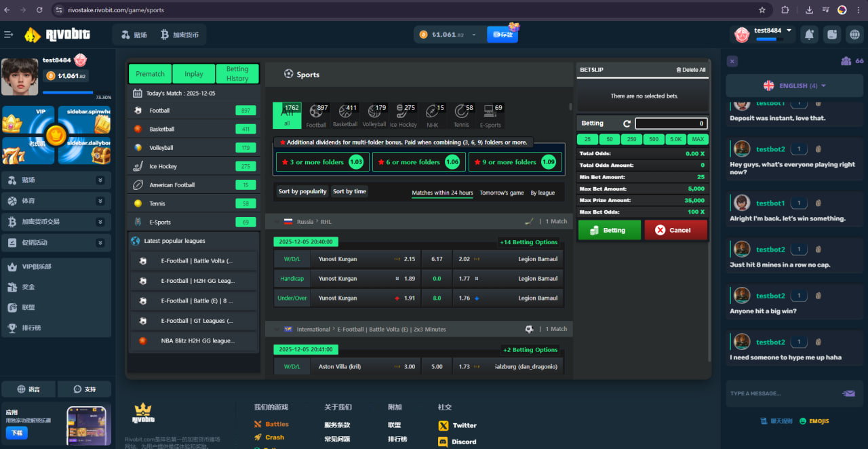Screen dimensions: 868x449
Task: Click the notification bell icon
Action: coord(809,34)
